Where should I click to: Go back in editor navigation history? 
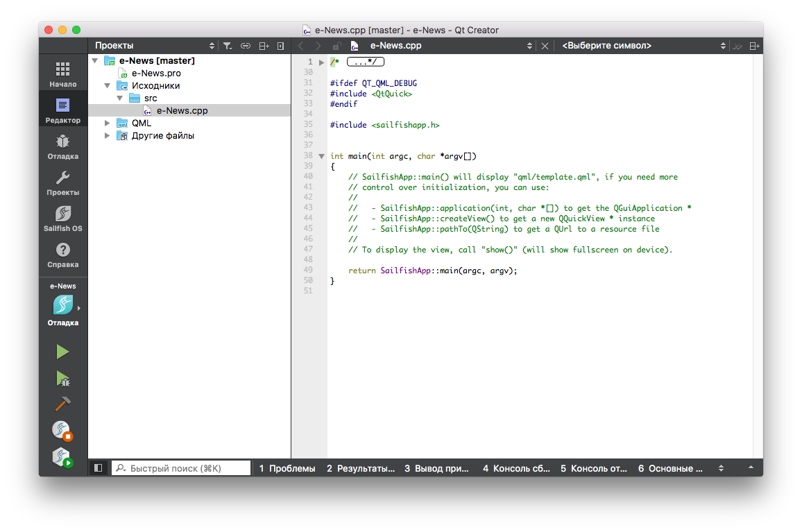pyautogui.click(x=301, y=46)
